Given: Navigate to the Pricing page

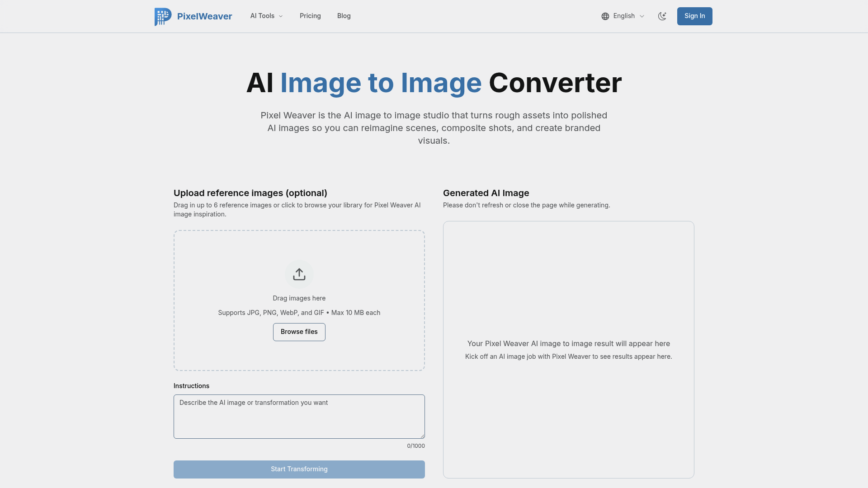Looking at the screenshot, I should (x=310, y=16).
